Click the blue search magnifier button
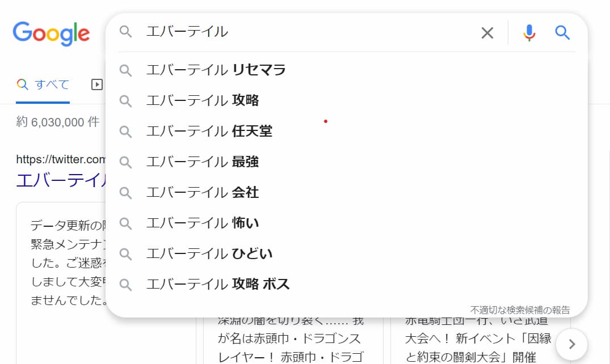Screen dimensions: 610x364 (562, 33)
